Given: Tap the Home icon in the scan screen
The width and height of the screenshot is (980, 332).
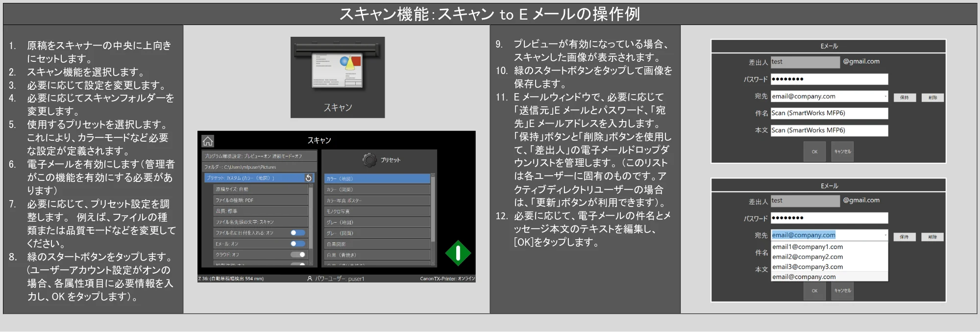Looking at the screenshot, I should (208, 141).
